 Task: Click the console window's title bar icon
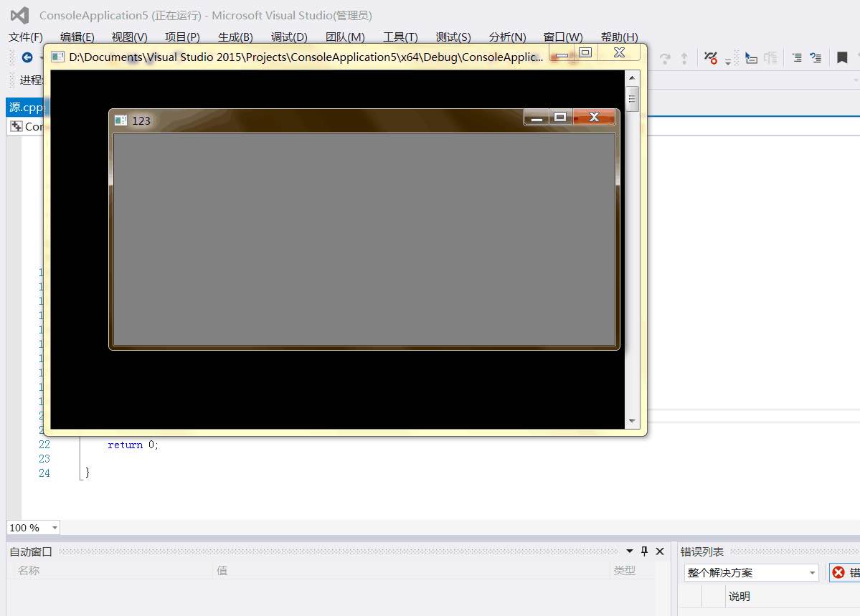[57, 57]
